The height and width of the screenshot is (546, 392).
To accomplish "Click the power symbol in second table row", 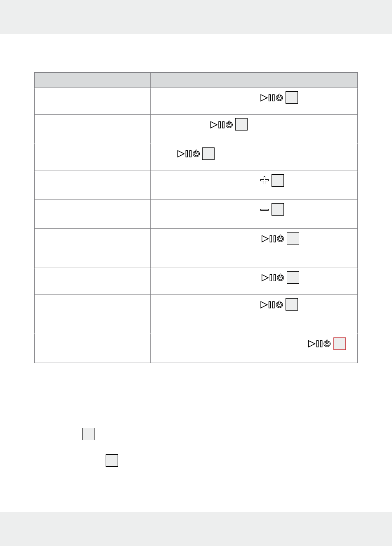I will click(230, 125).
